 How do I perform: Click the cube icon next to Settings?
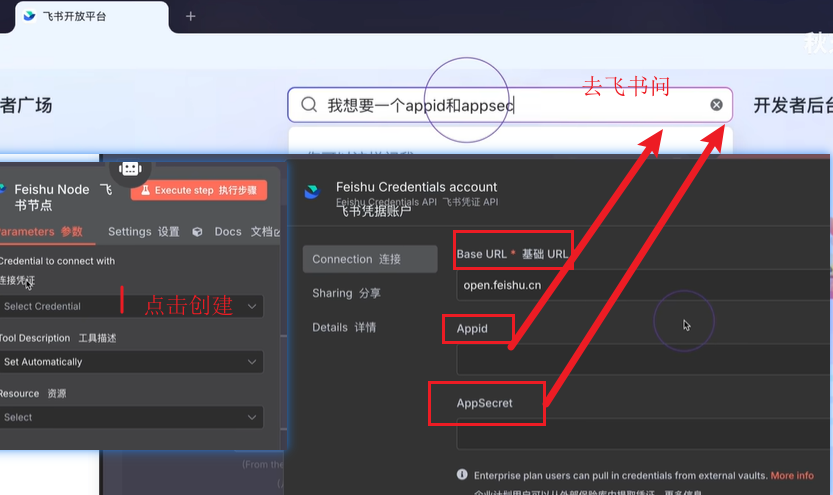(197, 232)
